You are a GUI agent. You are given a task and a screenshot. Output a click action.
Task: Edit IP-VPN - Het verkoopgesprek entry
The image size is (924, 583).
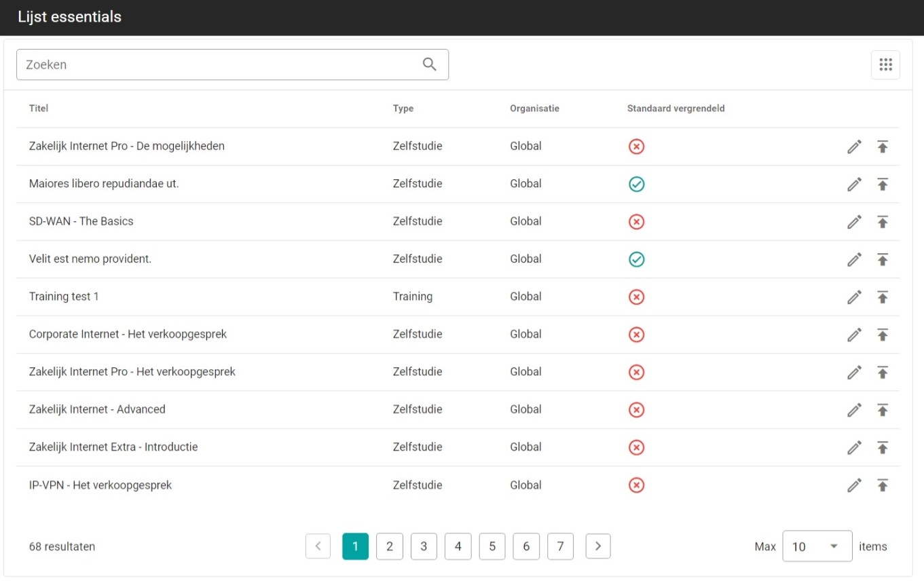(854, 485)
